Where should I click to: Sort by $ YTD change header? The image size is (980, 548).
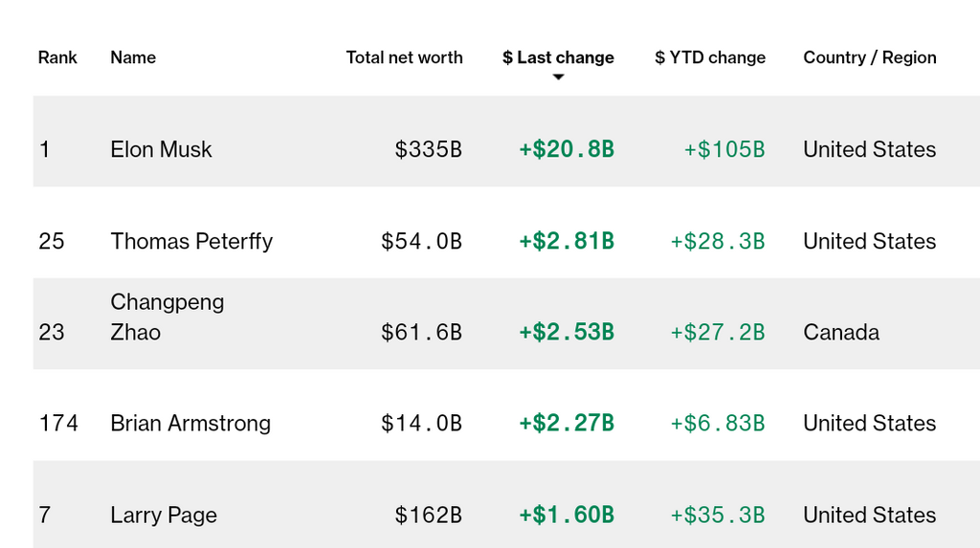click(x=710, y=57)
